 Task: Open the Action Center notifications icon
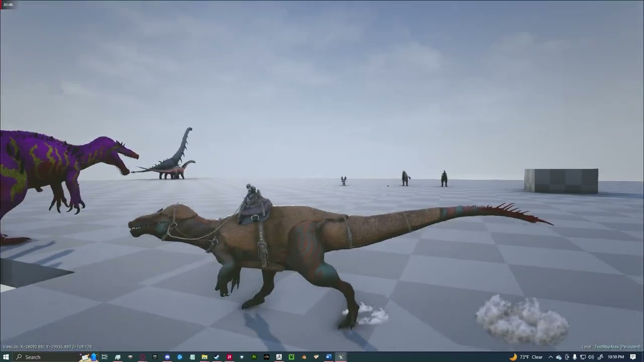coord(633,357)
